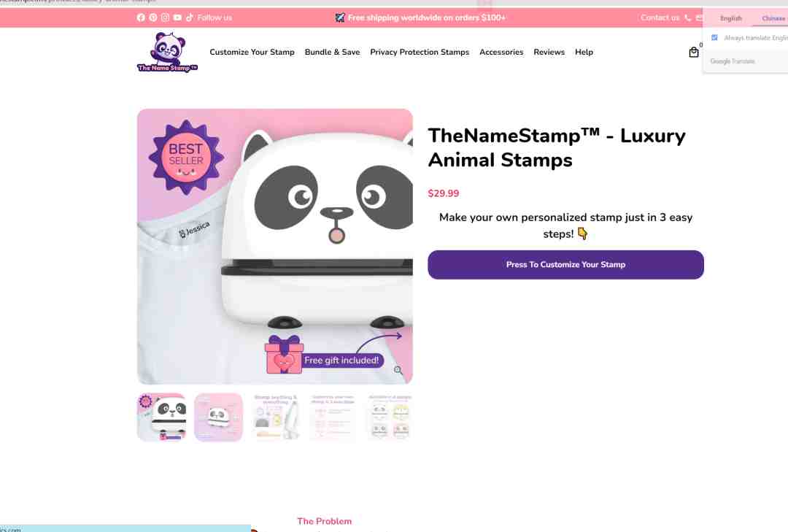Open the Bundle & Save menu

pyautogui.click(x=332, y=53)
